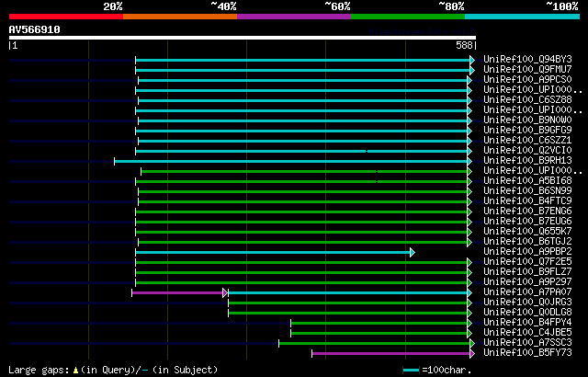Click the green ~80% legend color segment
588x377 pixels.
point(408,17)
